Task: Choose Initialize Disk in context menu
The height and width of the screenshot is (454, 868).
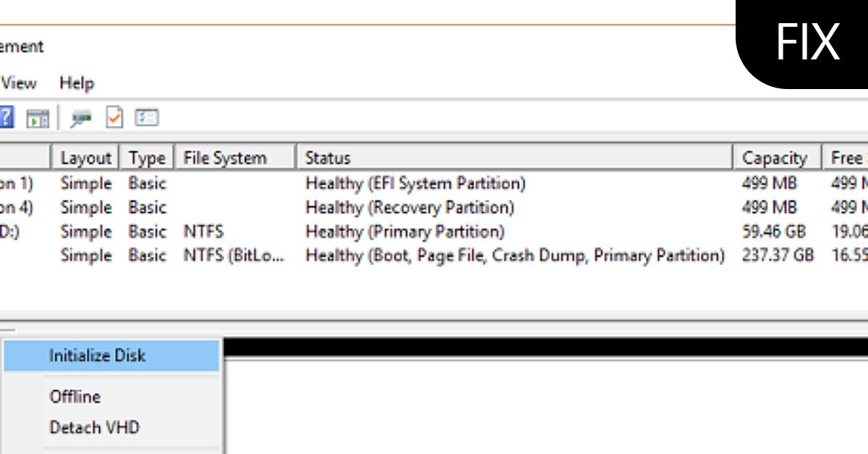Action: [x=111, y=356]
